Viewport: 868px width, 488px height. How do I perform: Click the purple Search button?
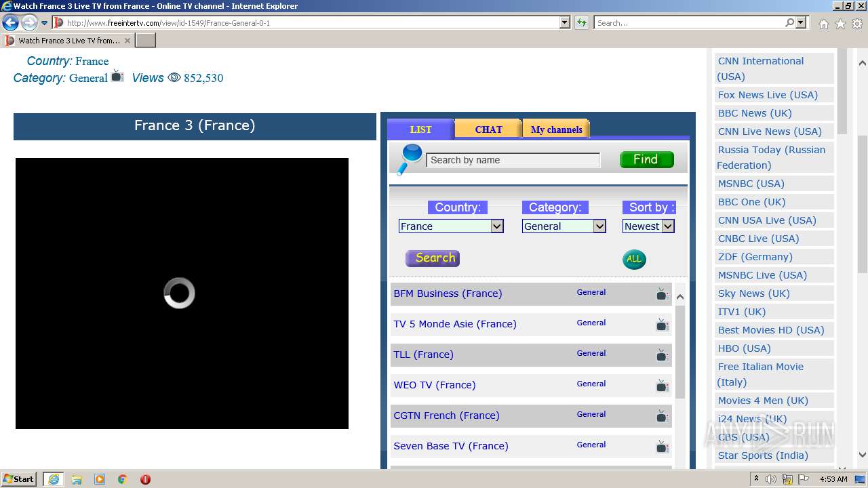tap(433, 258)
